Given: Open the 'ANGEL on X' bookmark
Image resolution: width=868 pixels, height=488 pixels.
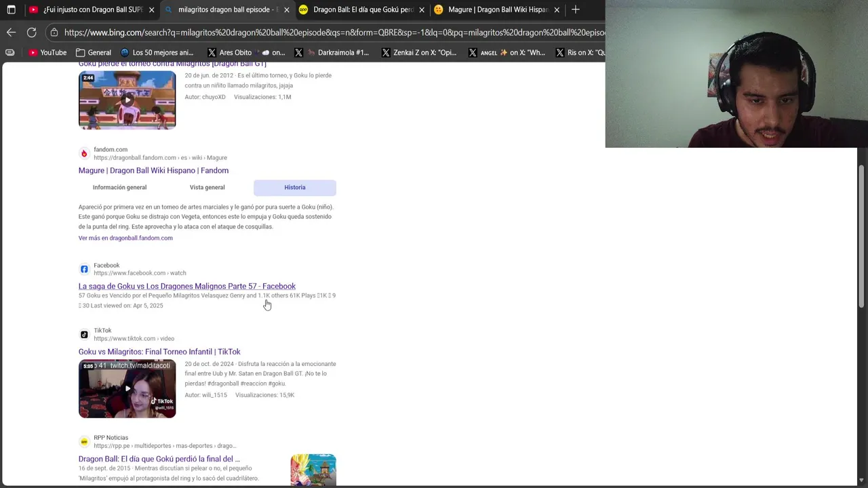Looking at the screenshot, I should (506, 52).
